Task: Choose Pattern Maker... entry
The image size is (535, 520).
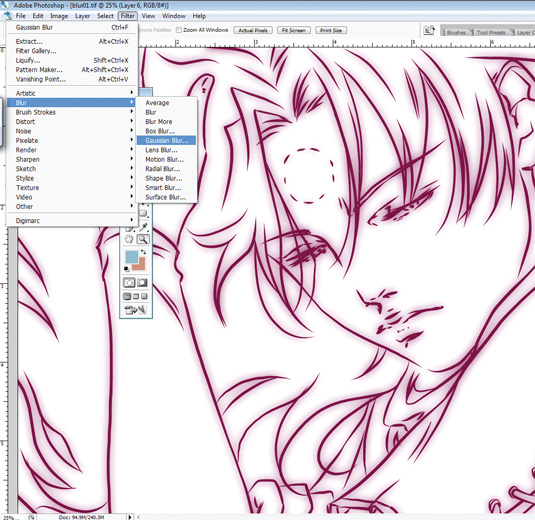Action: click(x=72, y=70)
